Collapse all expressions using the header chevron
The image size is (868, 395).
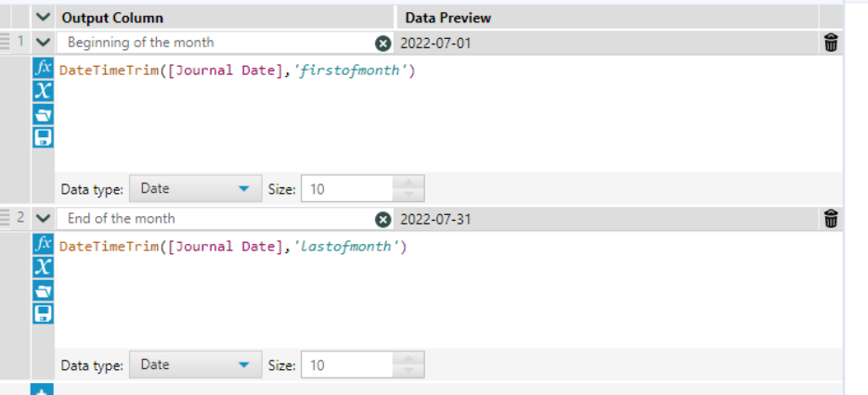point(43,18)
